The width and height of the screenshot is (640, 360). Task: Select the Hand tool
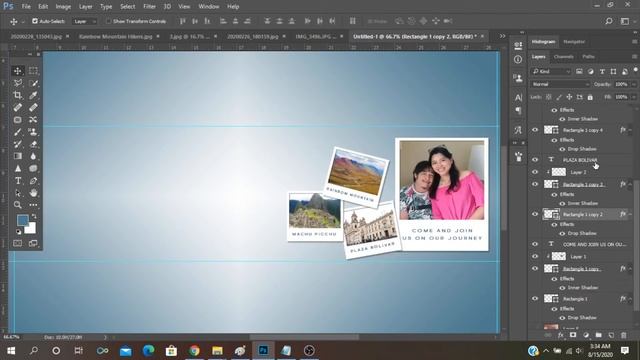(33, 193)
